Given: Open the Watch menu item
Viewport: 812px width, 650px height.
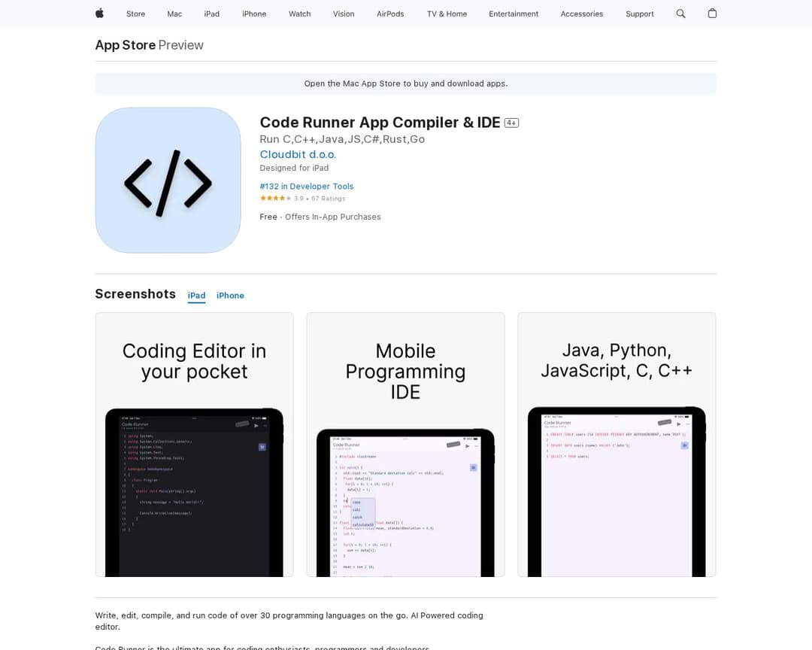Looking at the screenshot, I should click(300, 14).
